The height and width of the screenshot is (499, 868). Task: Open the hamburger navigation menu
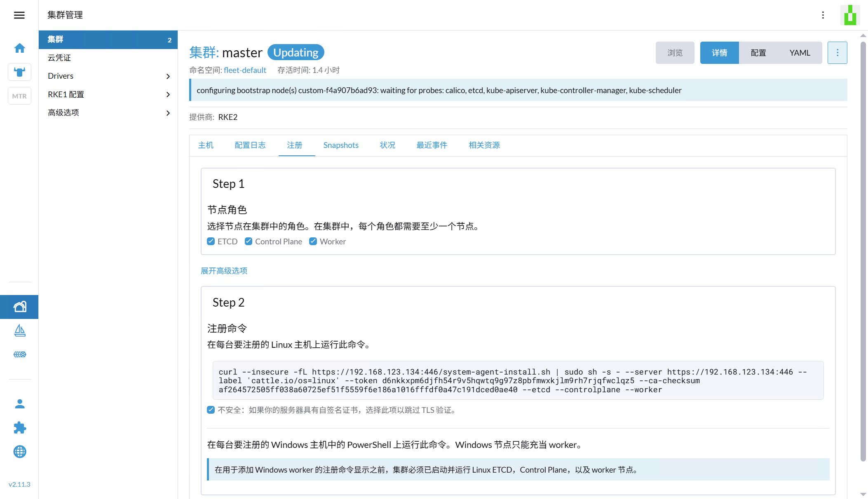19,15
